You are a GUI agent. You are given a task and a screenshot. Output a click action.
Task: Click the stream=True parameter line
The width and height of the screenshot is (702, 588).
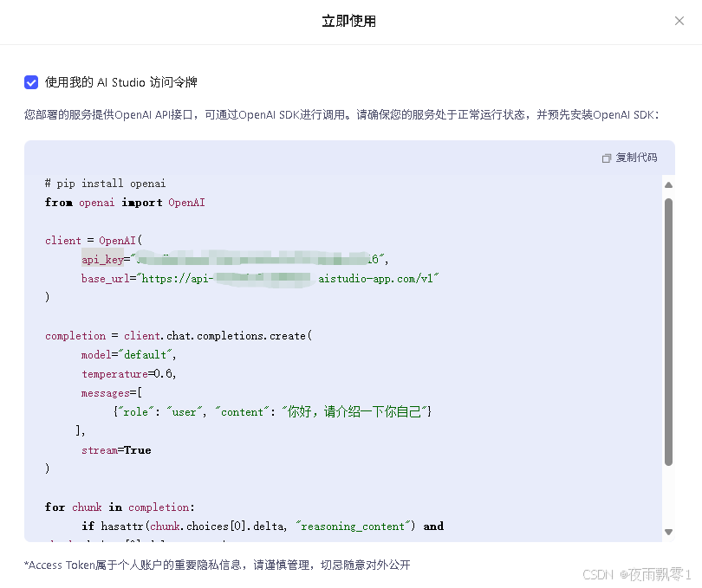coord(114,449)
